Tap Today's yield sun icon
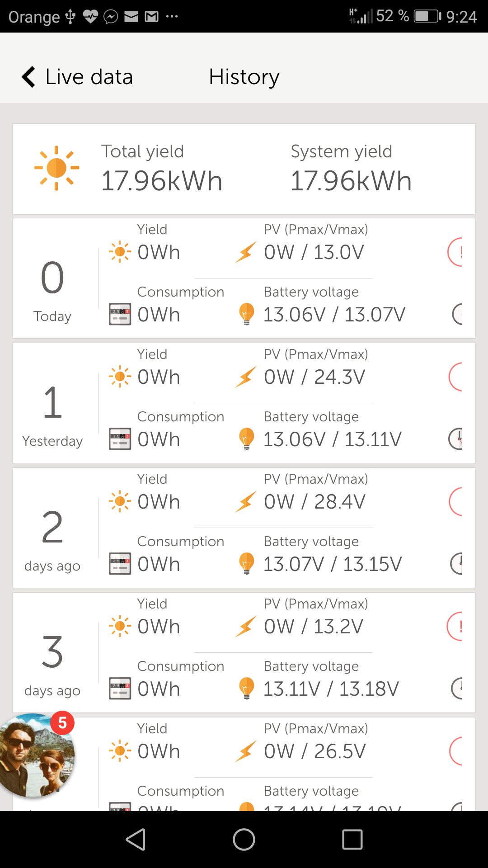 (x=120, y=252)
